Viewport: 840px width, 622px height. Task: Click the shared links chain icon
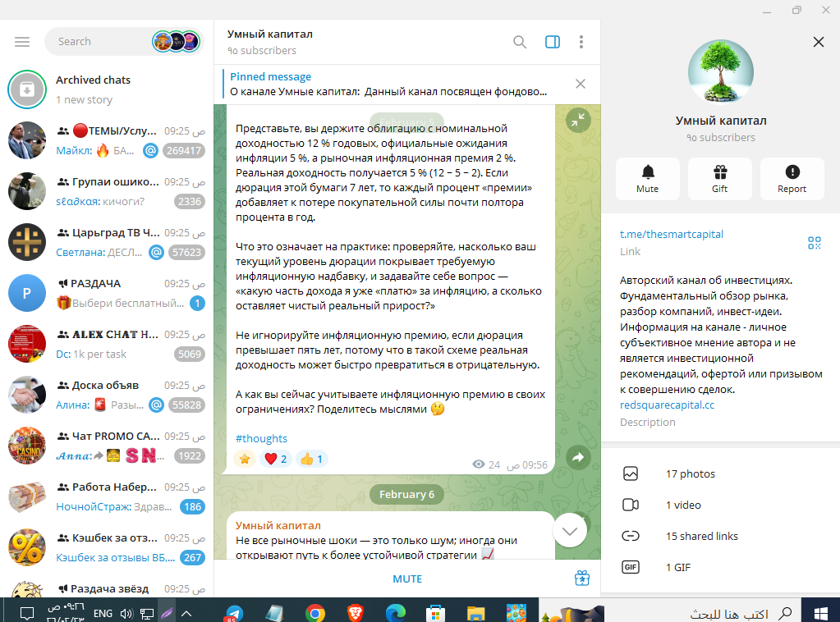click(x=631, y=536)
